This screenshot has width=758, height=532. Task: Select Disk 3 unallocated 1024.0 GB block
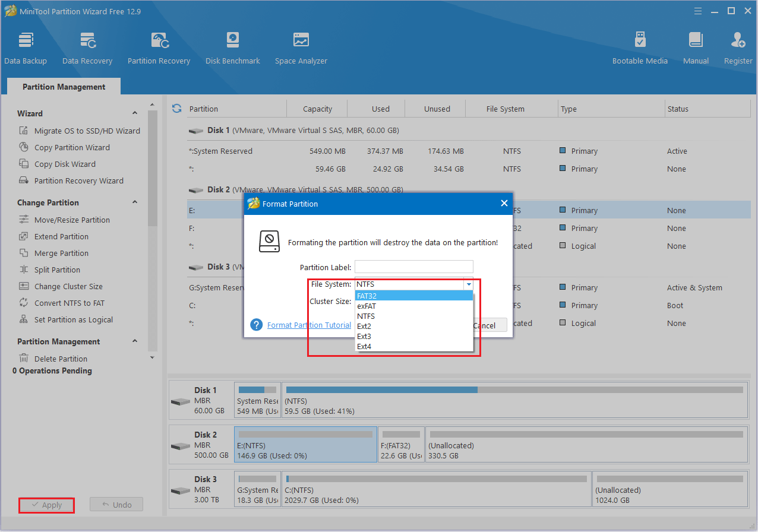[669, 489]
